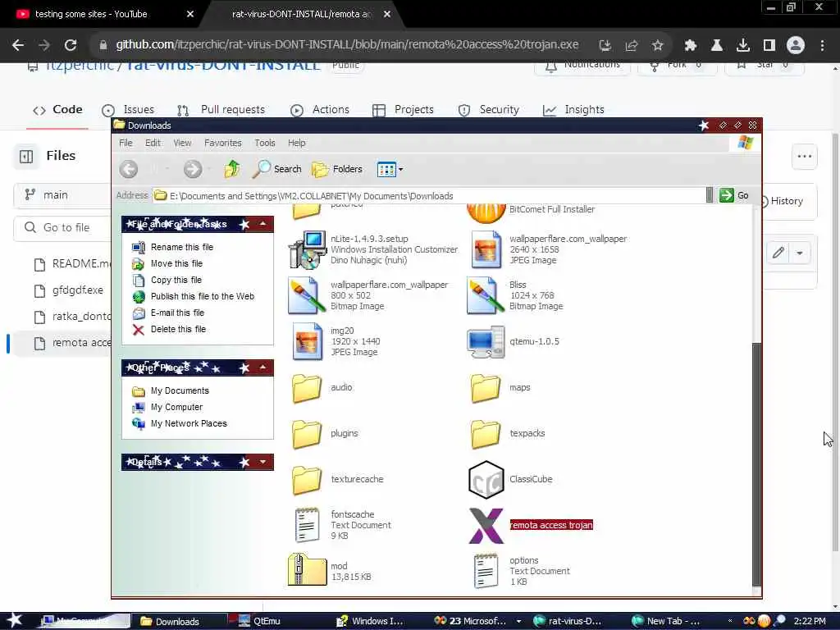
Task: Open the GitHub Actions tab
Action: [320, 110]
